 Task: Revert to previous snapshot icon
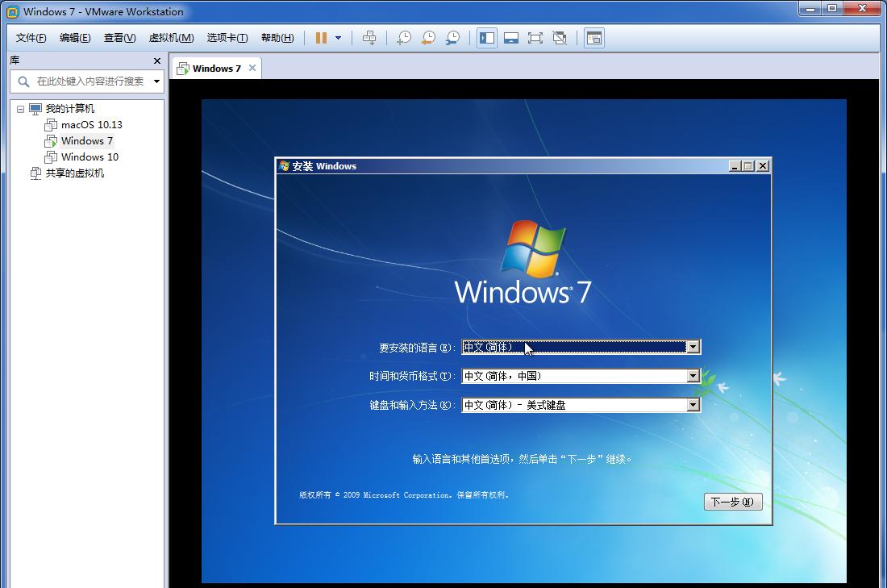point(428,38)
